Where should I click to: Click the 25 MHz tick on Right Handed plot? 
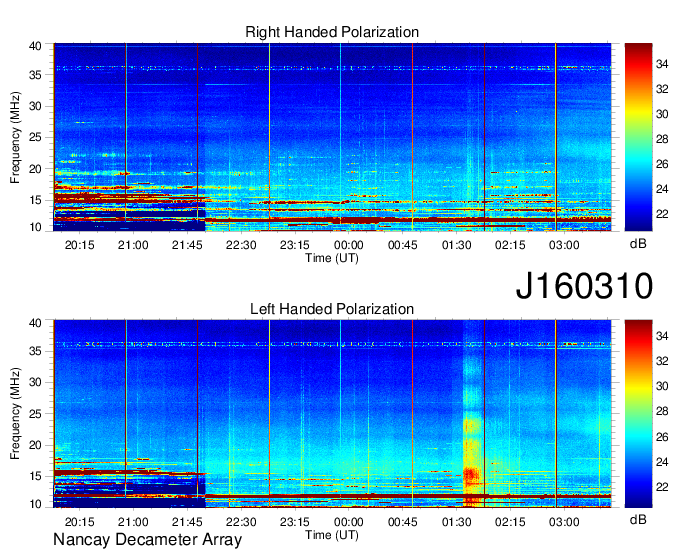click(x=35, y=137)
